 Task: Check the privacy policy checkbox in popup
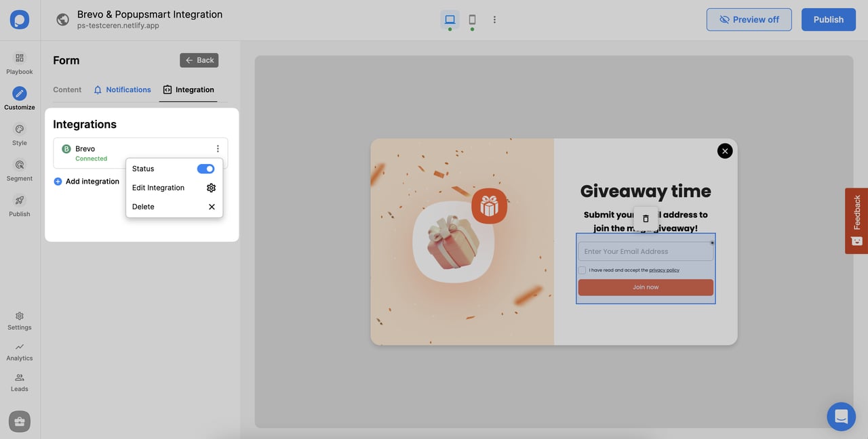click(582, 270)
